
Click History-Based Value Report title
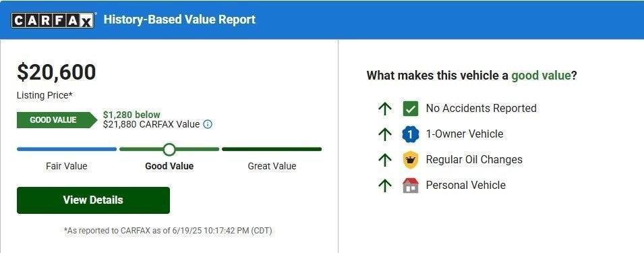[x=179, y=20]
